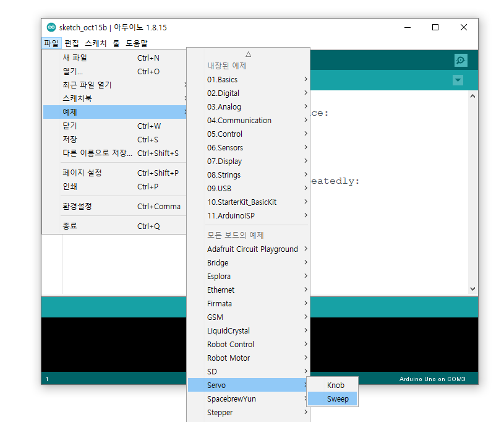The image size is (504, 422).
Task: Open the 스케치 menu
Action: [x=96, y=43]
